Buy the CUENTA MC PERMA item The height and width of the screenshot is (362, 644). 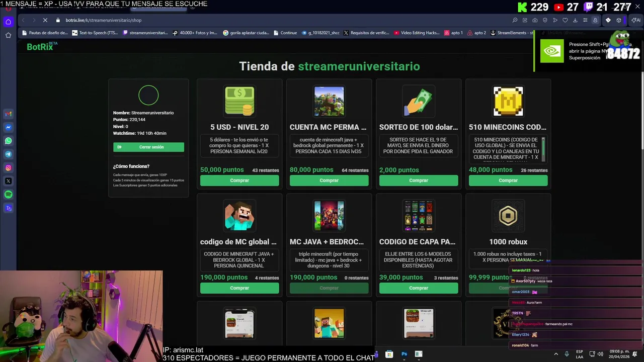(x=329, y=180)
